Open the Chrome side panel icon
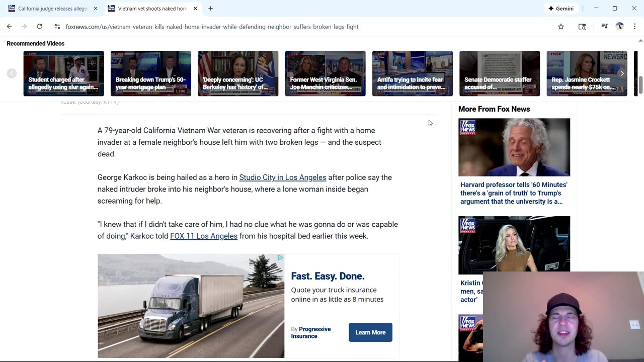This screenshot has height=362, width=644. point(582,27)
